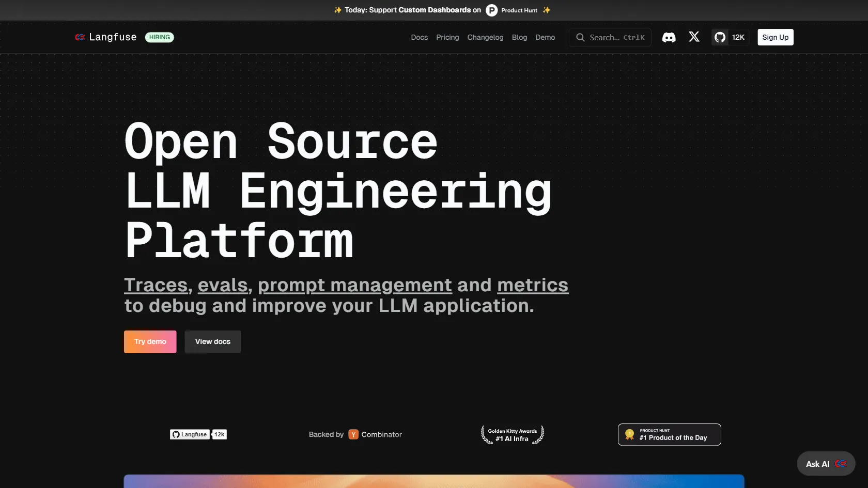
Task: Follow the evals link
Action: (223, 285)
